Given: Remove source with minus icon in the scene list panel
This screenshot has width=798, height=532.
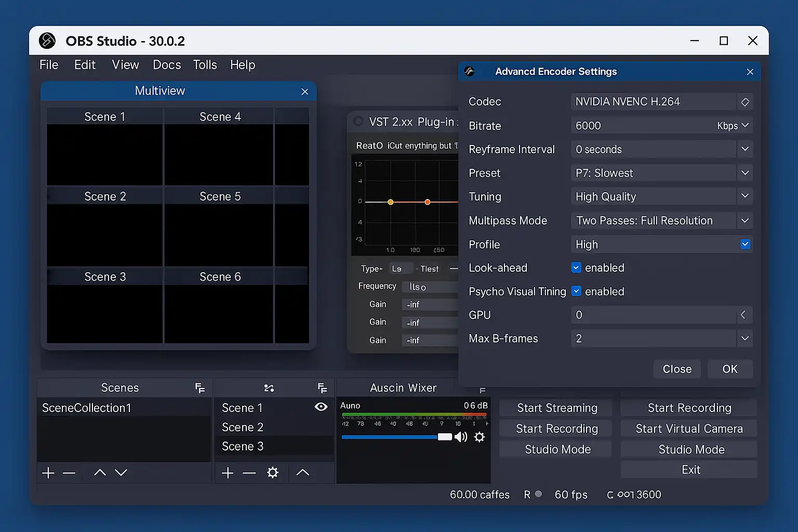Looking at the screenshot, I should click(249, 473).
